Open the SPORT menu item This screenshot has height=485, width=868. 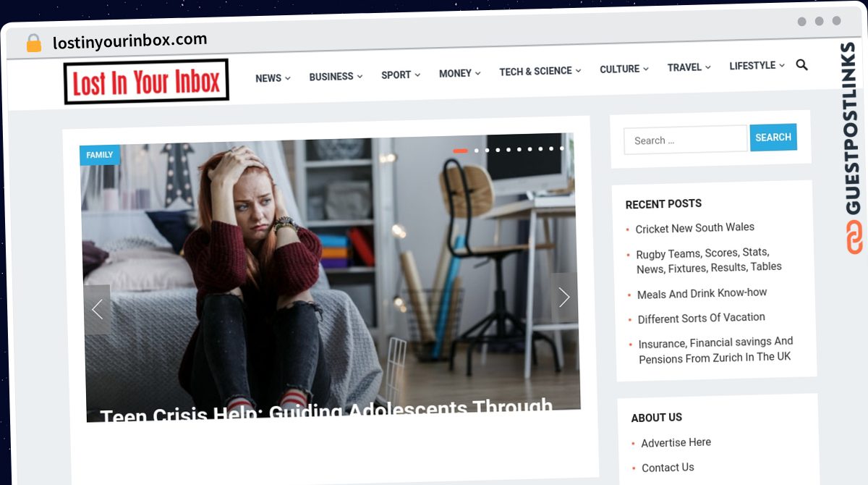(x=396, y=75)
